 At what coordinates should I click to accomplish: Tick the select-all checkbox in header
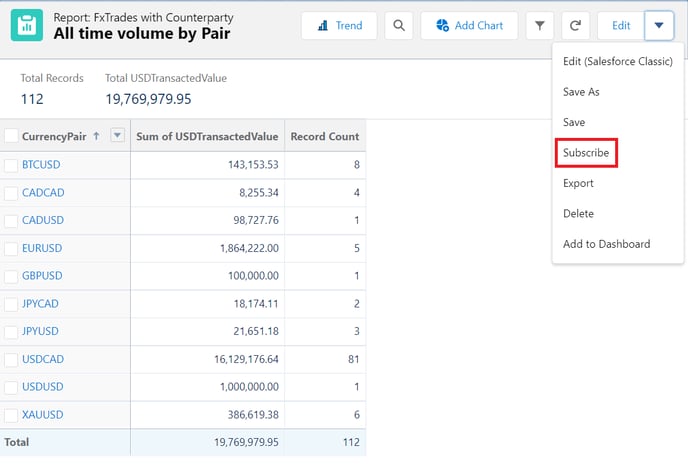tap(11, 136)
